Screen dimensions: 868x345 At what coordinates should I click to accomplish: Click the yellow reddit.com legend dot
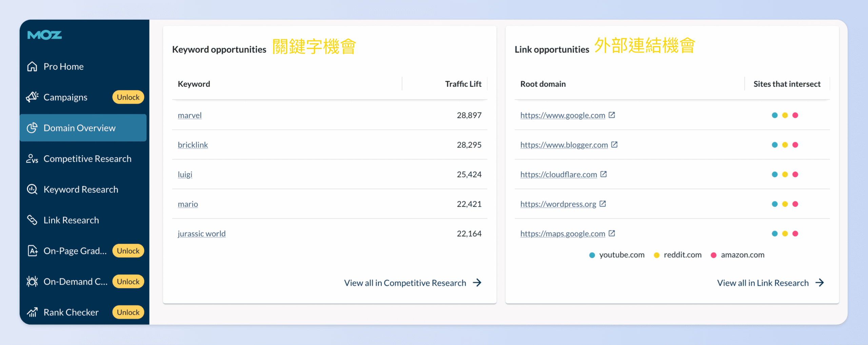(657, 255)
